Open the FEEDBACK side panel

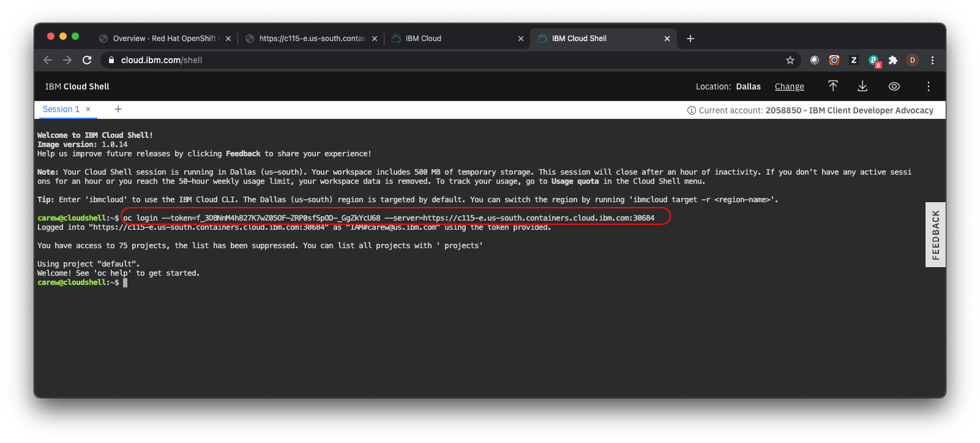click(x=935, y=235)
